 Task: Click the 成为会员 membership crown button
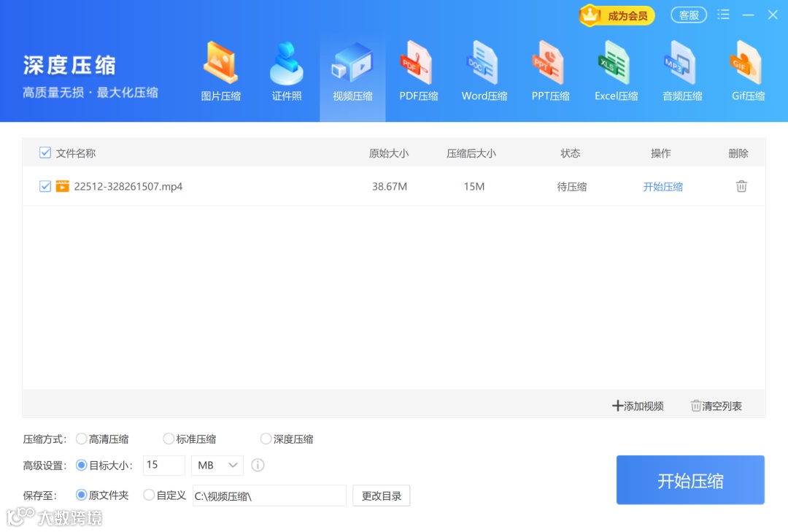point(617,15)
